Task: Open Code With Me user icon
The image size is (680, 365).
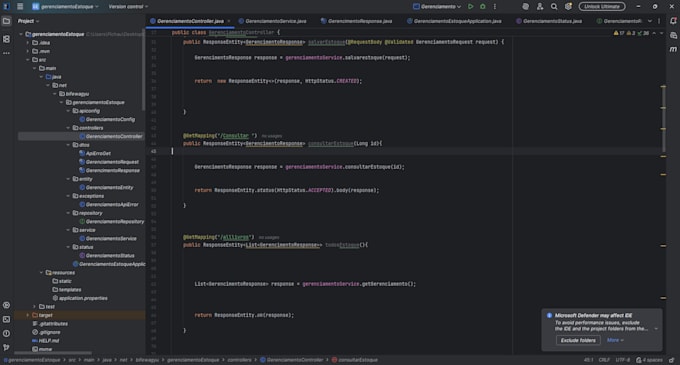Action: tap(540, 7)
